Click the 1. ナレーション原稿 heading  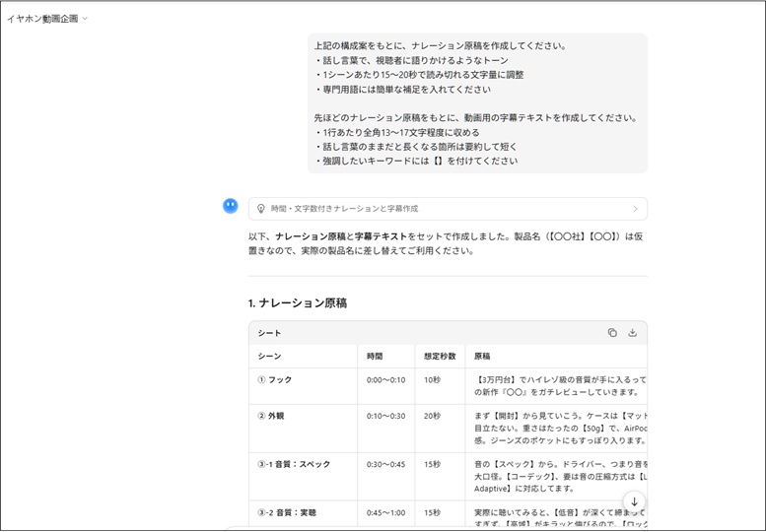[x=298, y=303]
